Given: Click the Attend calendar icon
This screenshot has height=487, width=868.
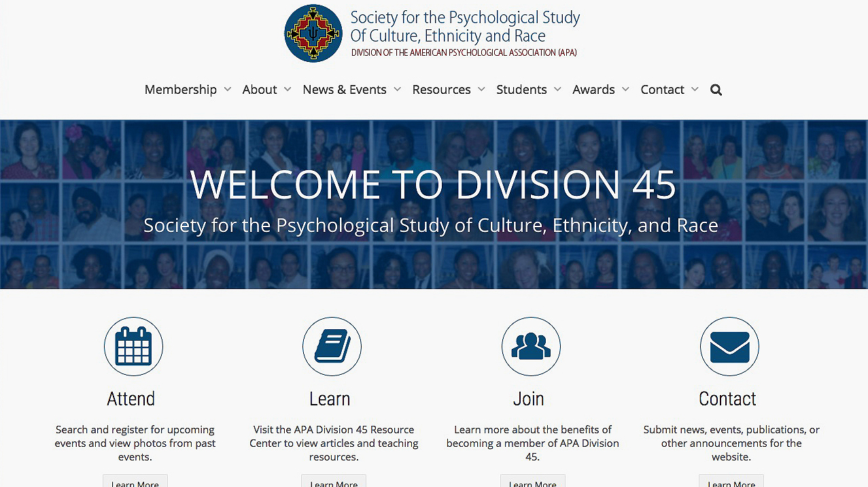Looking at the screenshot, I should tap(133, 346).
